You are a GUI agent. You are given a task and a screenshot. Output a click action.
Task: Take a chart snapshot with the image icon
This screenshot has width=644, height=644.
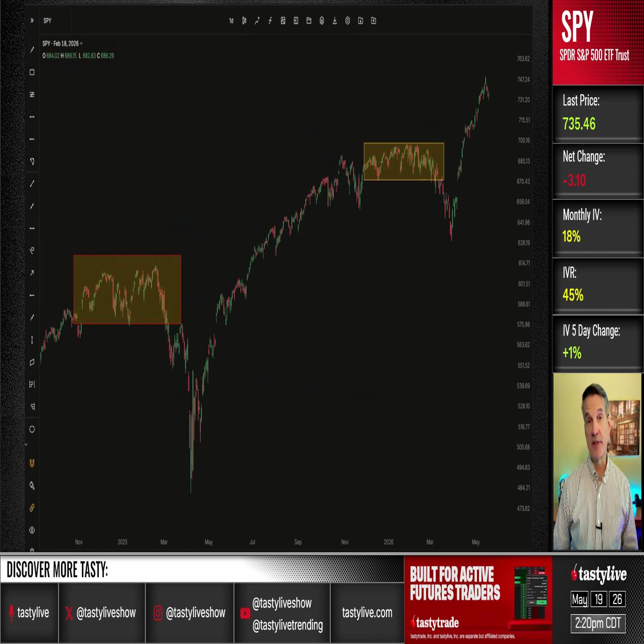tap(283, 21)
